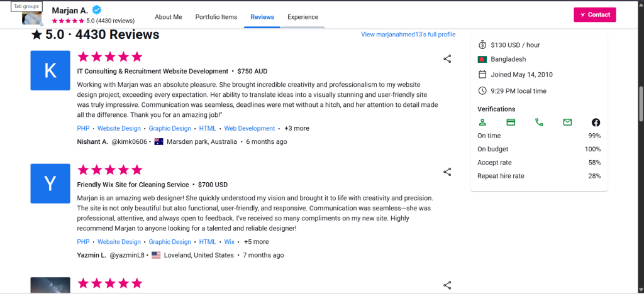Click Marjan's profile picture in the header
Screen dimensions: 644x294
(x=32, y=17)
